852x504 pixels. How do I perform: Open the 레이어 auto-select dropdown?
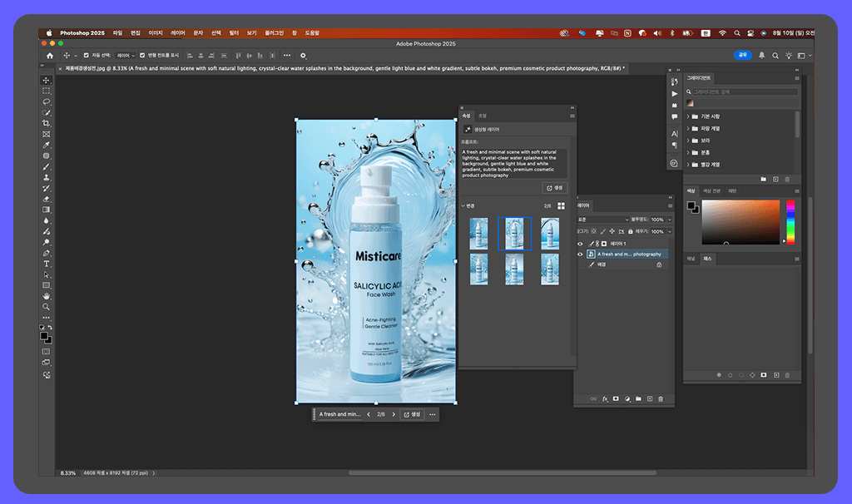[126, 56]
